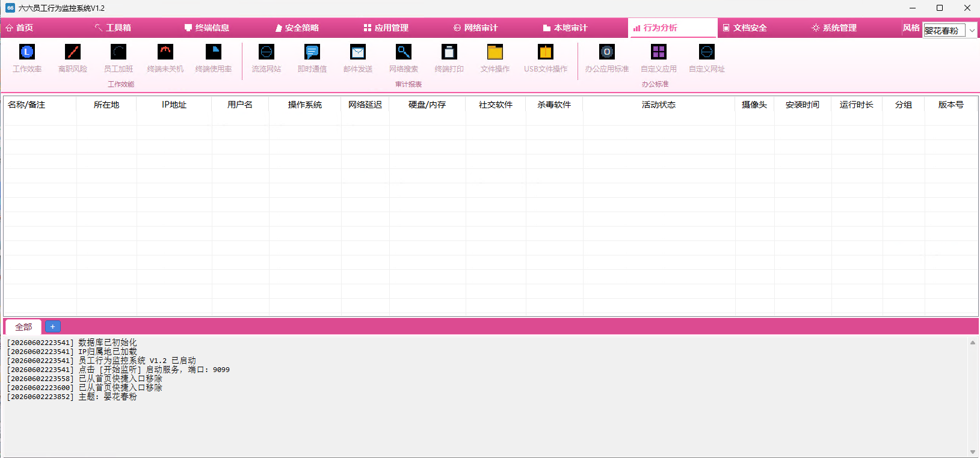This screenshot has height=458, width=980.
Task: Switch to the 安全策略 tab
Action: tap(297, 28)
